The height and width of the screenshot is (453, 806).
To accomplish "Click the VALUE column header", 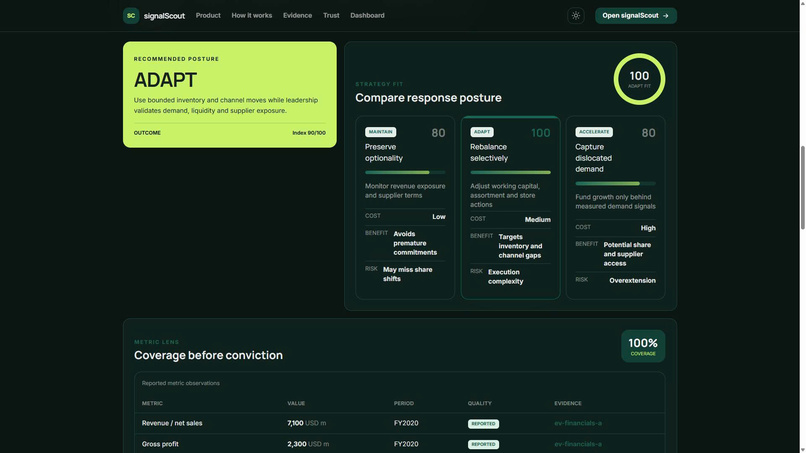I will point(296,404).
